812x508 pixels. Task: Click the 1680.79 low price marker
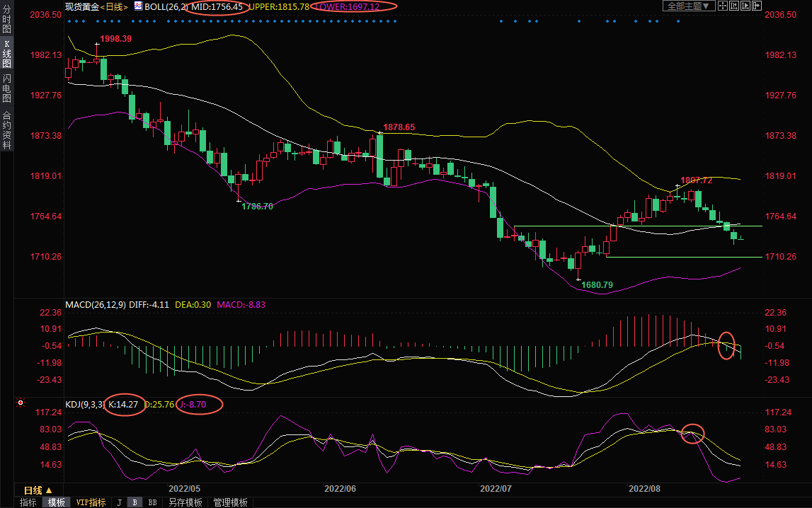pos(597,284)
